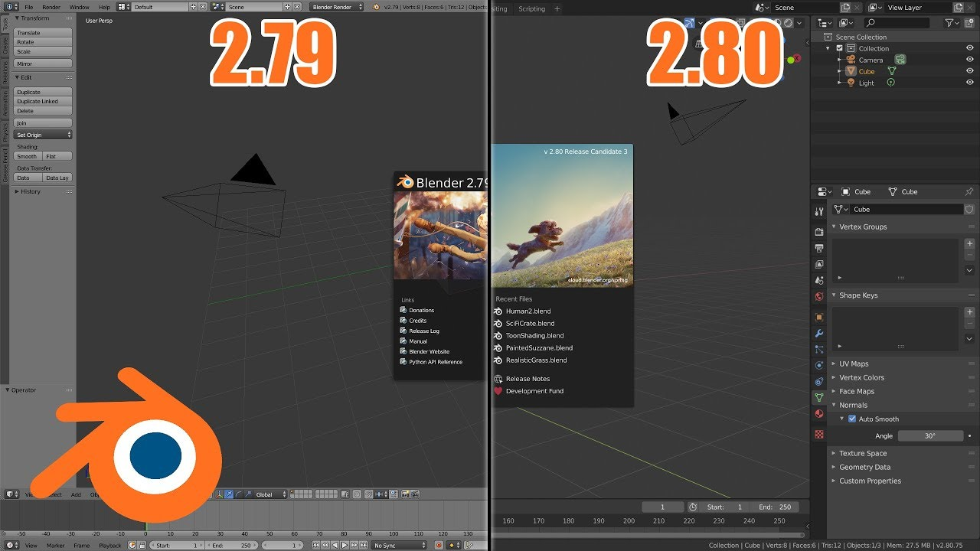The height and width of the screenshot is (551, 980).
Task: Open Human2.blend from recent files
Action: pos(528,311)
